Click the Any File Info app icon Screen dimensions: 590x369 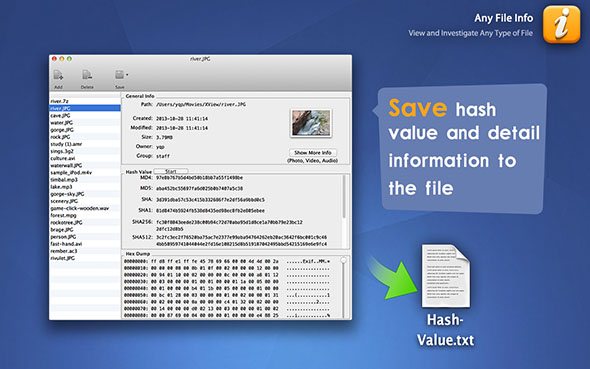[561, 24]
